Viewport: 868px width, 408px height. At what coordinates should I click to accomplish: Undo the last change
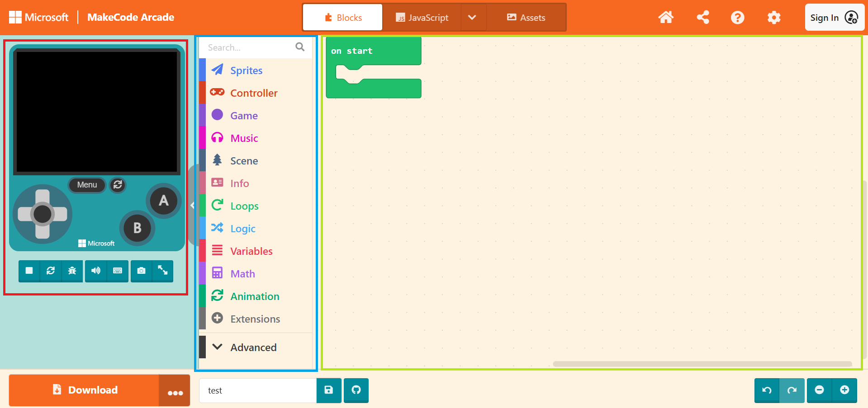[x=767, y=390]
